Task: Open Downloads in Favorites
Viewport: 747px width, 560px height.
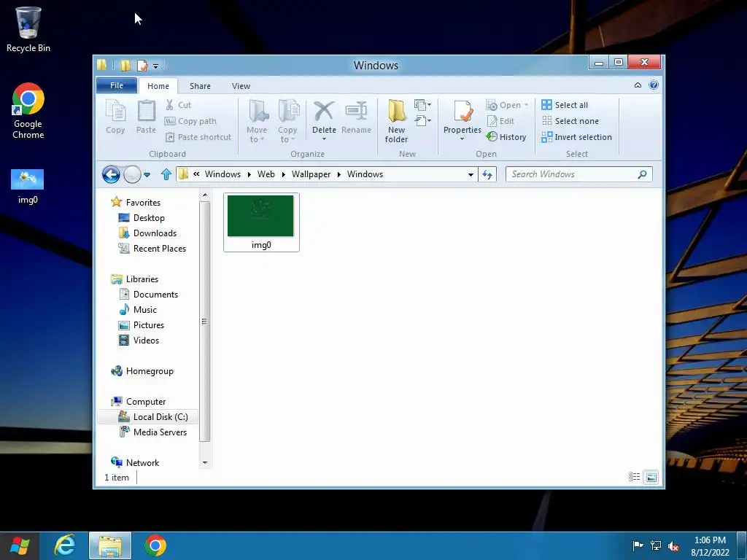Action: (x=147, y=233)
